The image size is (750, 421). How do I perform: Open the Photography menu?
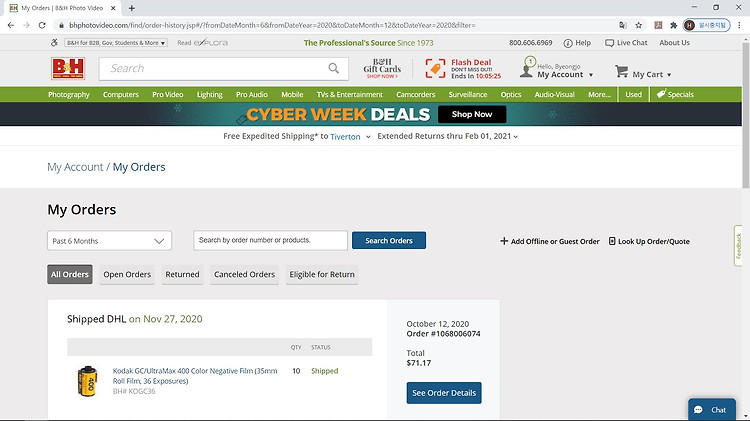coord(69,94)
